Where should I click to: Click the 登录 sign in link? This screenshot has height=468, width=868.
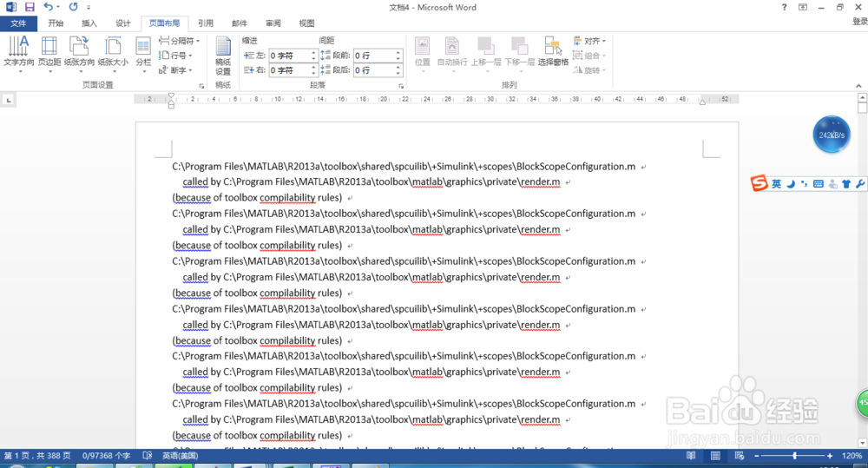pyautogui.click(x=860, y=22)
